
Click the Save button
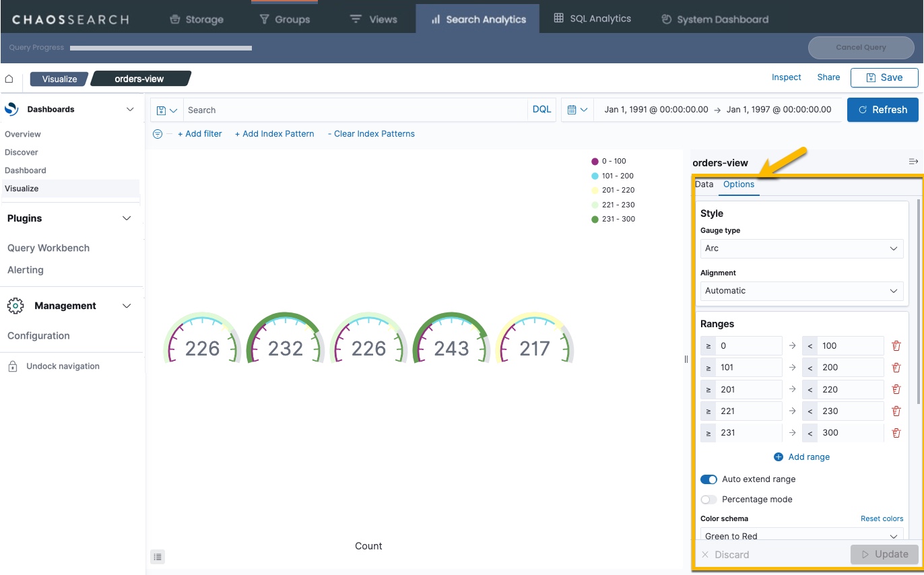(x=884, y=77)
